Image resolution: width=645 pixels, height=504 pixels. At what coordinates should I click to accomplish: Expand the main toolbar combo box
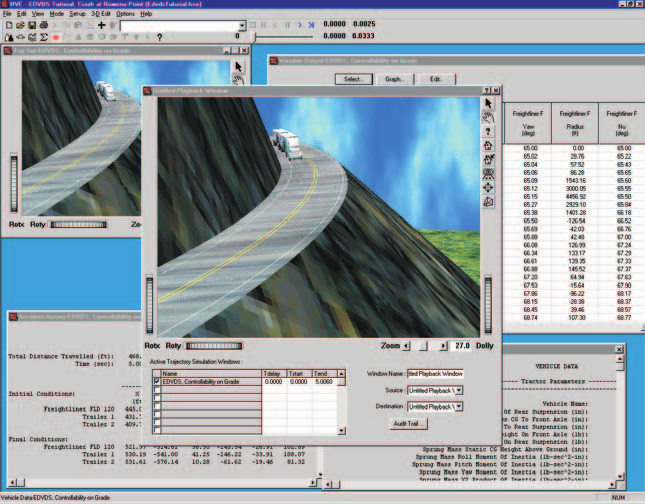(x=242, y=26)
